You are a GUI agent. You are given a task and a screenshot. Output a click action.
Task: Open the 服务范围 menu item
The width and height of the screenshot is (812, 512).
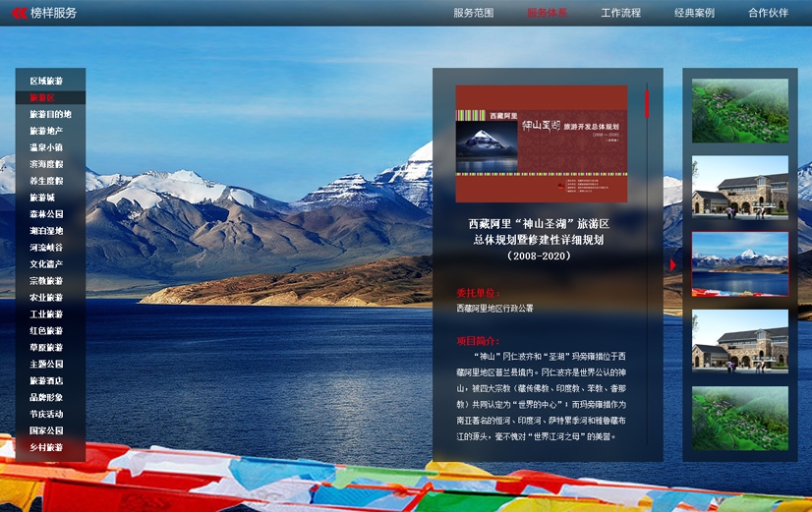click(x=473, y=13)
